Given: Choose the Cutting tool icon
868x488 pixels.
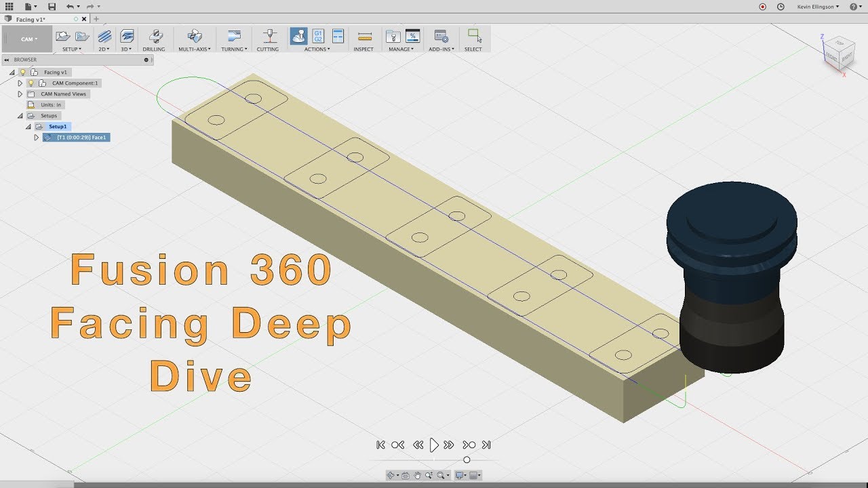Looking at the screenshot, I should pos(270,36).
